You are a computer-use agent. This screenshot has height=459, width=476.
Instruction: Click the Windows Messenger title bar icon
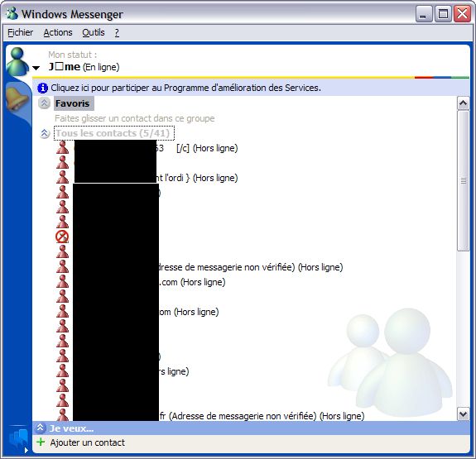pyautogui.click(x=12, y=13)
